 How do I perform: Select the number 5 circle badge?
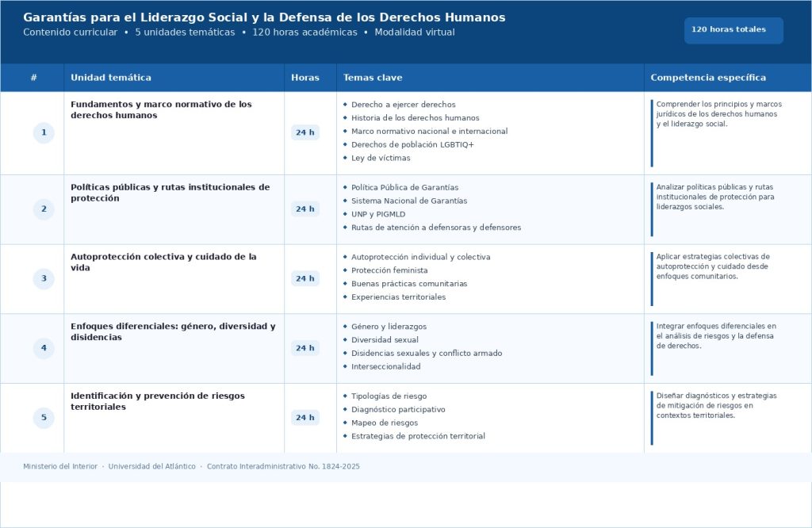44,418
